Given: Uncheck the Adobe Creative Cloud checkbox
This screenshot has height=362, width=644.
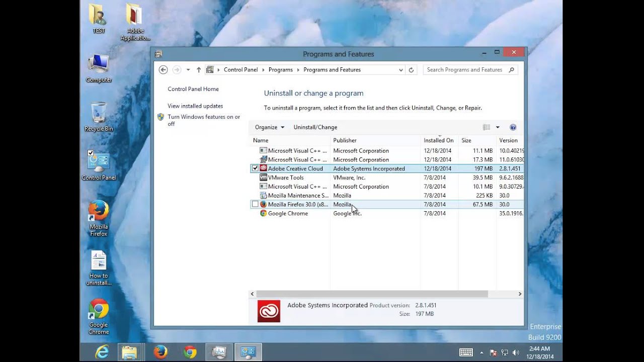Looking at the screenshot, I should point(255,168).
